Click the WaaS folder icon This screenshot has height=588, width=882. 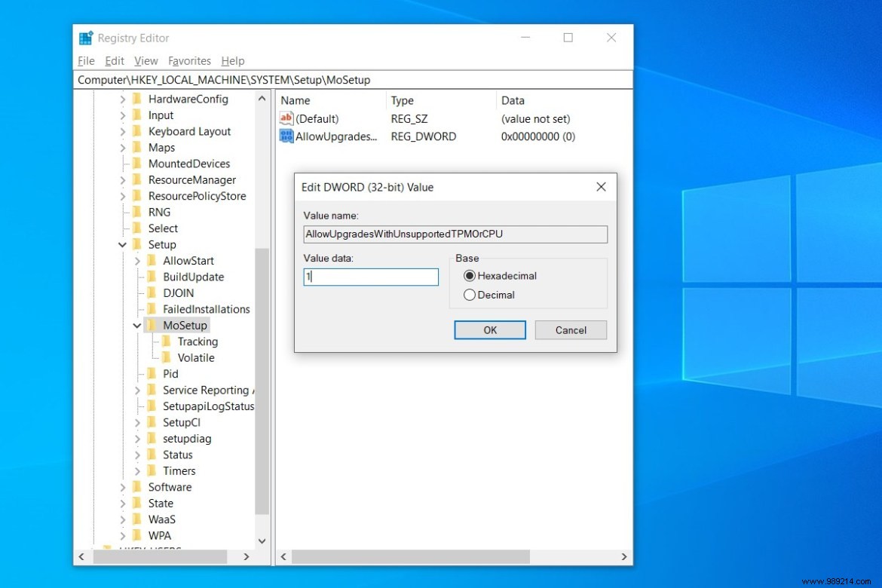tap(138, 519)
